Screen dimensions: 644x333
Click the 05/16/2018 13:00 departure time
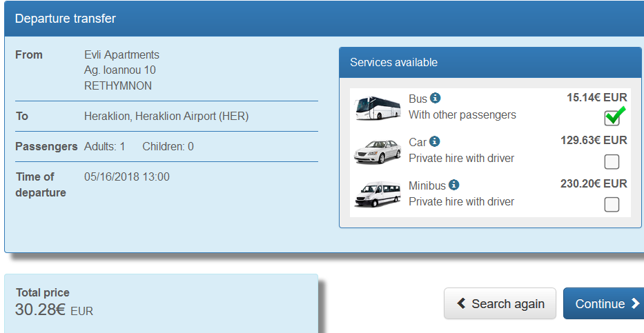point(127,176)
